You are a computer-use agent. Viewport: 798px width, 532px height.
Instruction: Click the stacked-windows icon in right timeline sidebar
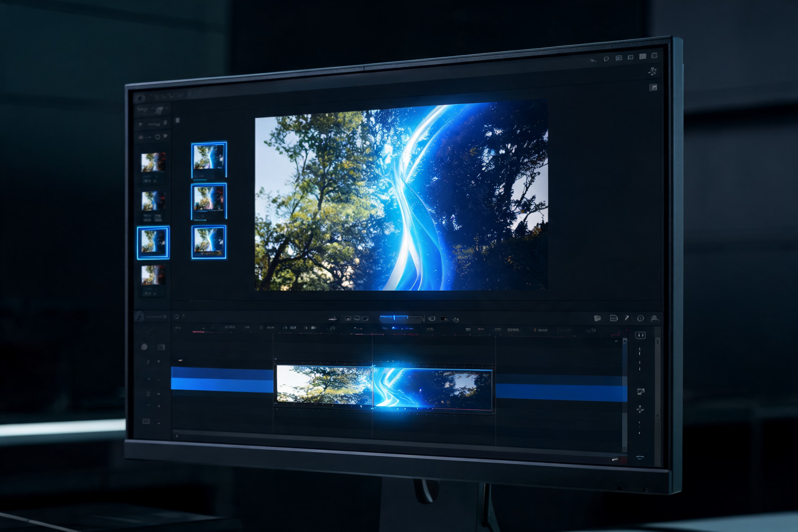pyautogui.click(x=641, y=392)
